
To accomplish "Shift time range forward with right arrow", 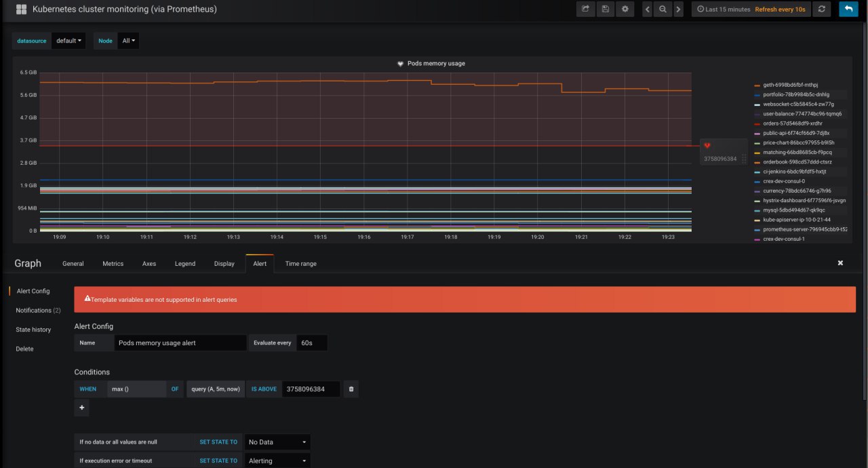I will pyautogui.click(x=678, y=9).
